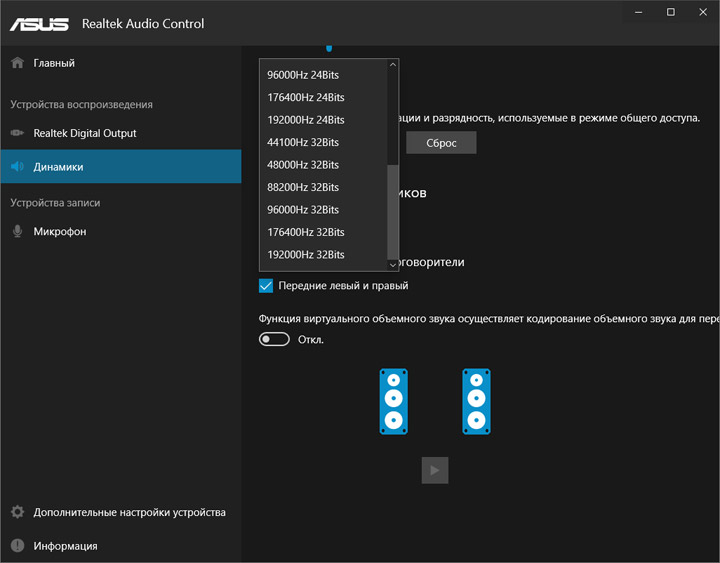
Task: Click the Home icon beside Главный
Action: tap(17, 63)
